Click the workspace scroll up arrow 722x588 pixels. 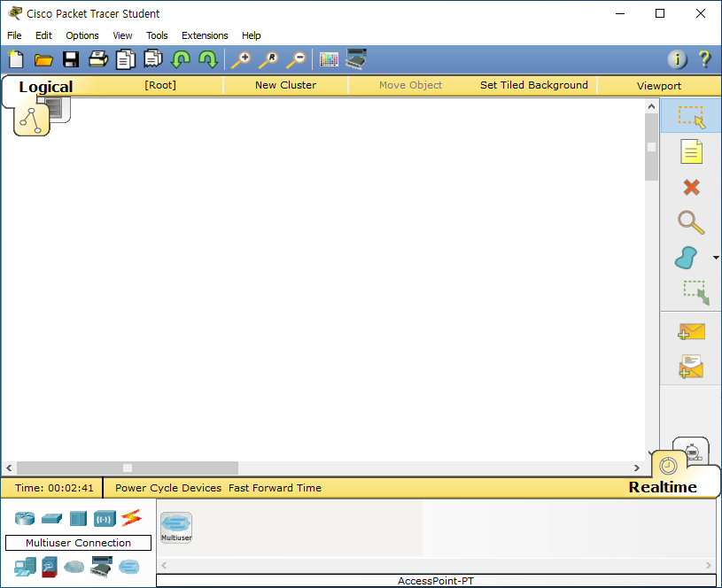pyautogui.click(x=651, y=106)
